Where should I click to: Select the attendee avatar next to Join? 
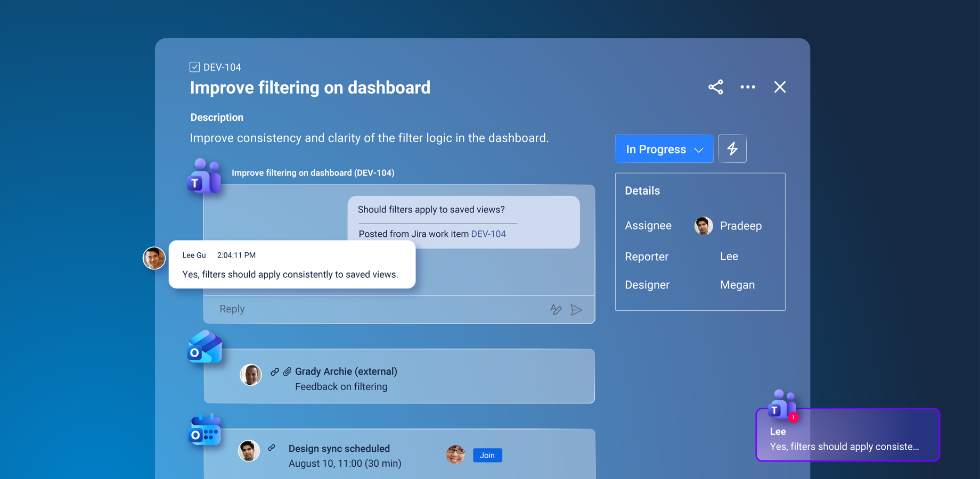pyautogui.click(x=455, y=455)
